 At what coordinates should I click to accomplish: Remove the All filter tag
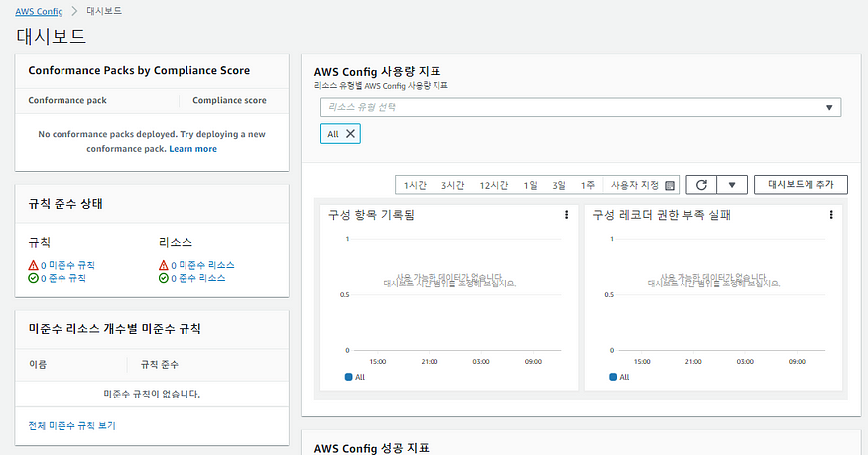pos(350,133)
